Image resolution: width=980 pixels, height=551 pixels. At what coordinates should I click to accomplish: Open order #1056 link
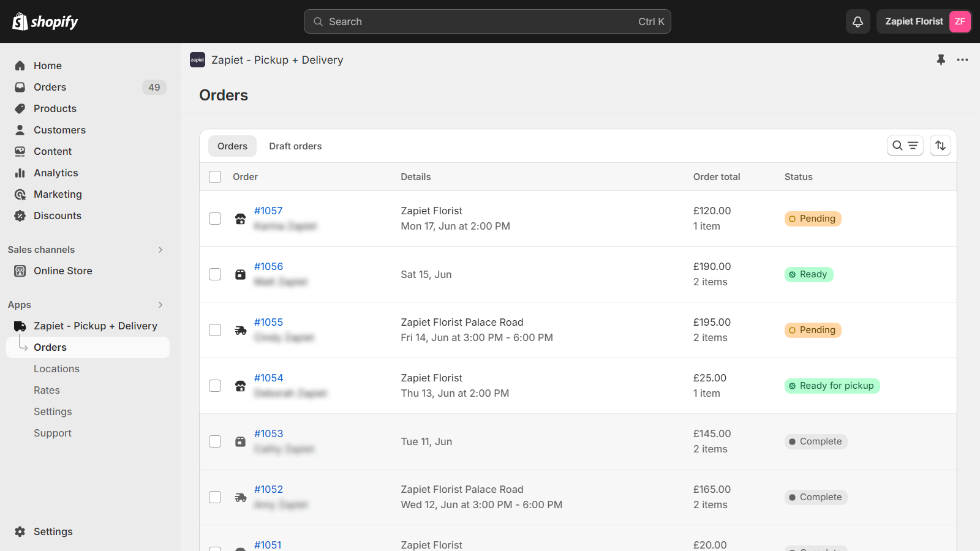268,266
